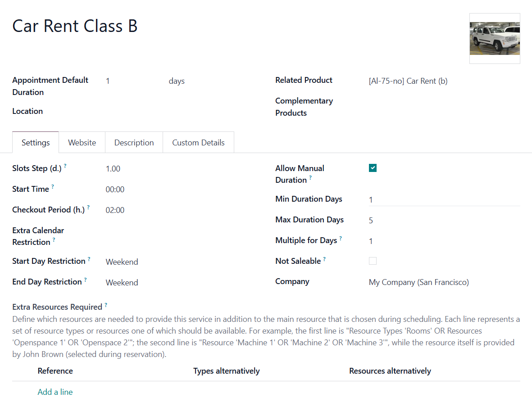Click the End Day Restriction help icon
Viewport: 532px width, 402px height.
coord(85,280)
